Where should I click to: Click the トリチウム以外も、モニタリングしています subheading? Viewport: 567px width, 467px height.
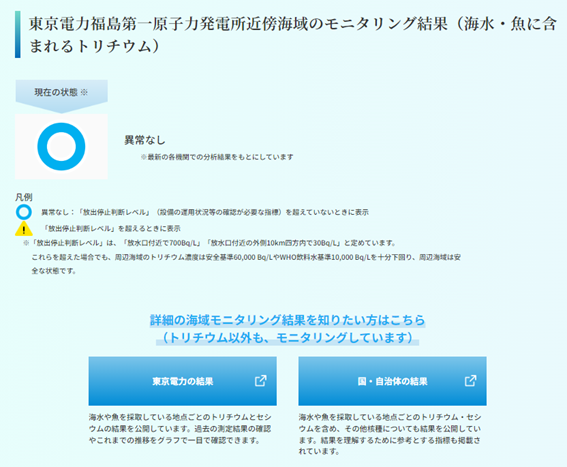click(x=287, y=337)
